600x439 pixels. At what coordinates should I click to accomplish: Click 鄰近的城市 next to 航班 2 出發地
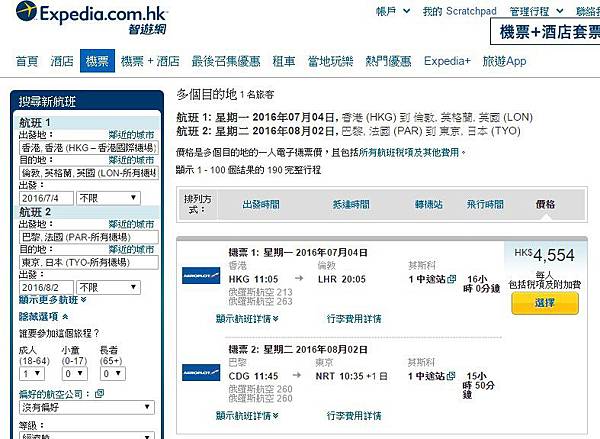[x=131, y=224]
